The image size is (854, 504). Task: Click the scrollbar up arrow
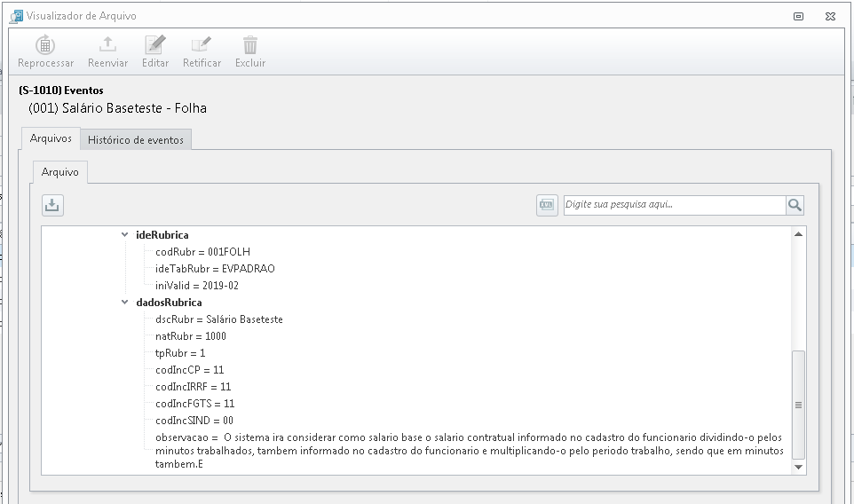pyautogui.click(x=798, y=234)
